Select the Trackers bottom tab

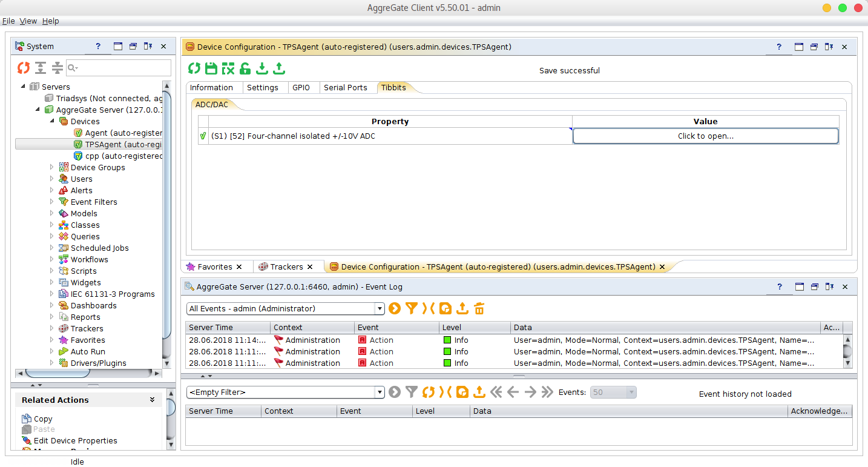(x=286, y=267)
